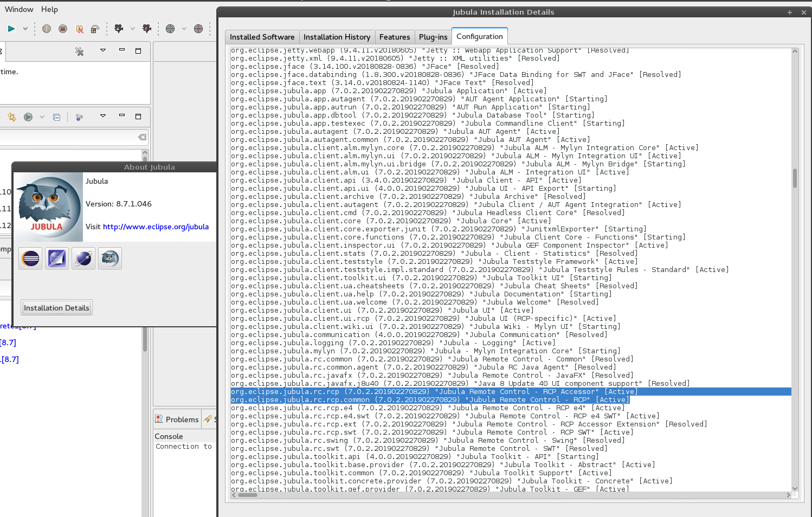Start observation mode with the black camera icon
Viewport: 812px width, 517px height.
click(x=119, y=29)
